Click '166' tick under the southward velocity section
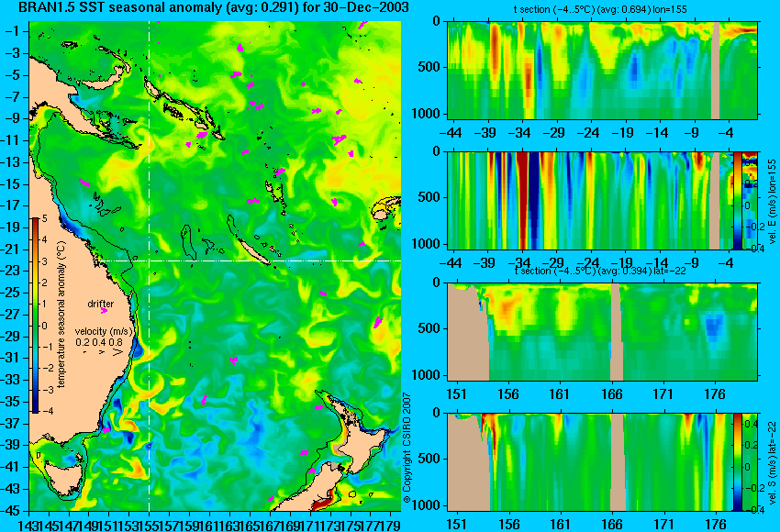The width and height of the screenshot is (780, 532). coord(612,525)
